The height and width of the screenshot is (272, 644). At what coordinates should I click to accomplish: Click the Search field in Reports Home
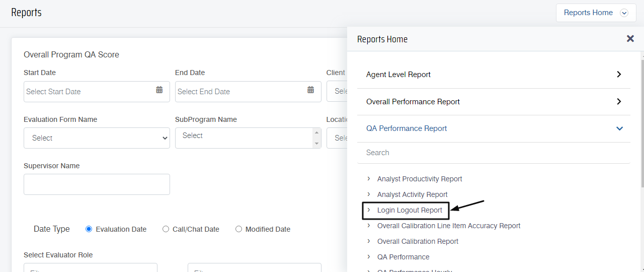point(494,153)
